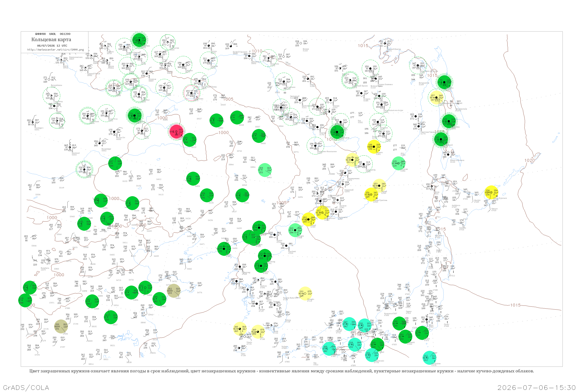
Task: Click the "Екатерино-Никольское" station label
Action: pyautogui.click(x=327, y=152)
